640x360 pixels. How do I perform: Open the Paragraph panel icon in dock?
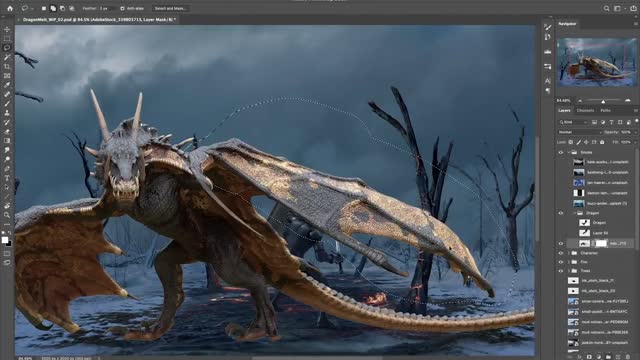pos(548,91)
